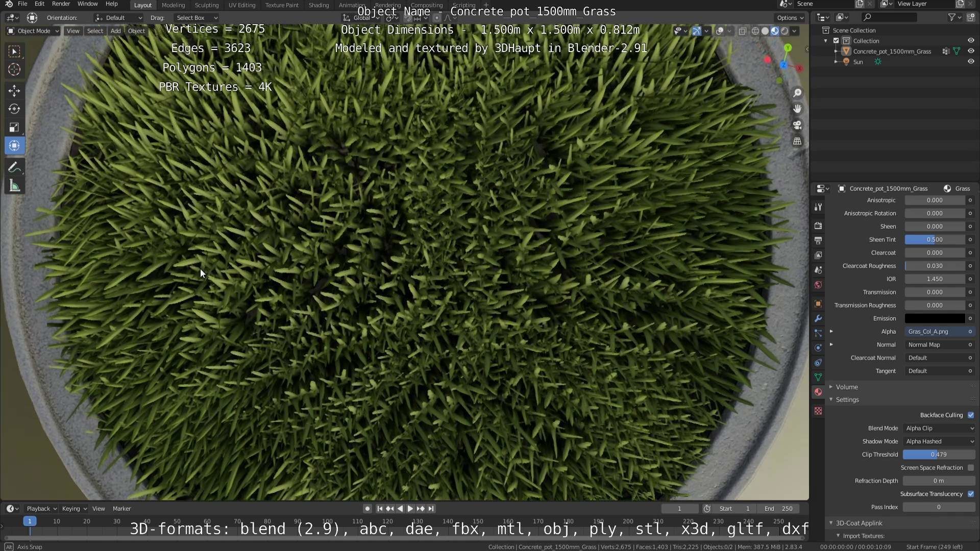
Task: Open the Orientation Default dropdown
Action: pos(118,18)
